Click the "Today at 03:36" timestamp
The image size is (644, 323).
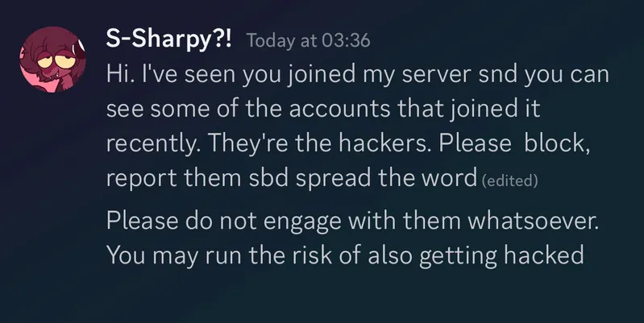(x=307, y=40)
